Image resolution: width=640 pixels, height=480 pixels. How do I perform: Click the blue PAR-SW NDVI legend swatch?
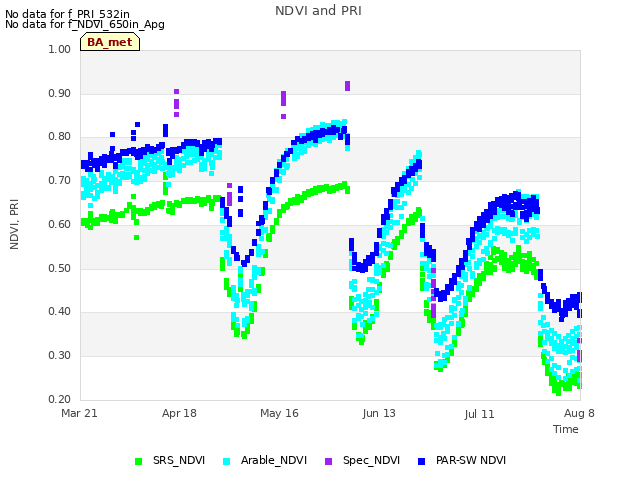[x=422, y=461]
